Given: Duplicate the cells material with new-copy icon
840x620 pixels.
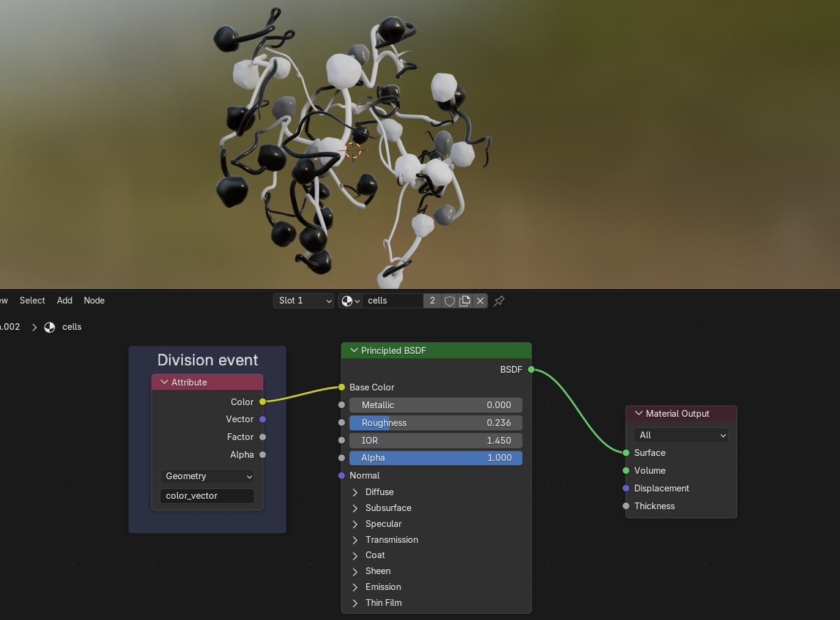Looking at the screenshot, I should coord(465,301).
